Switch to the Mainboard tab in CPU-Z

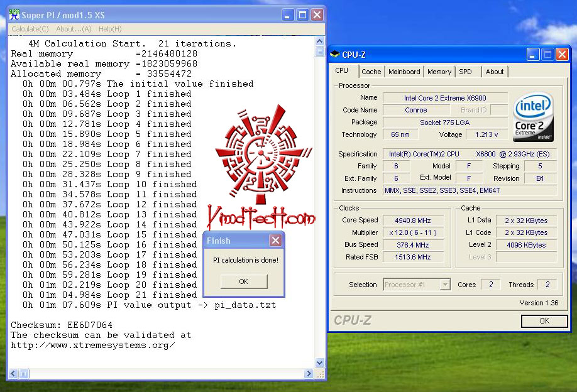[404, 72]
